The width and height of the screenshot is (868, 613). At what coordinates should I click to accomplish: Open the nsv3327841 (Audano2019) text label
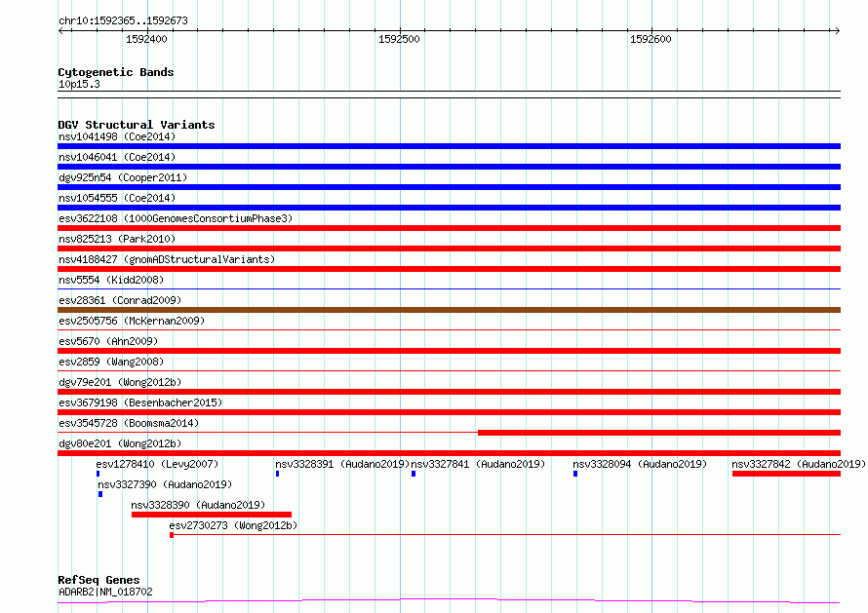[x=478, y=464]
